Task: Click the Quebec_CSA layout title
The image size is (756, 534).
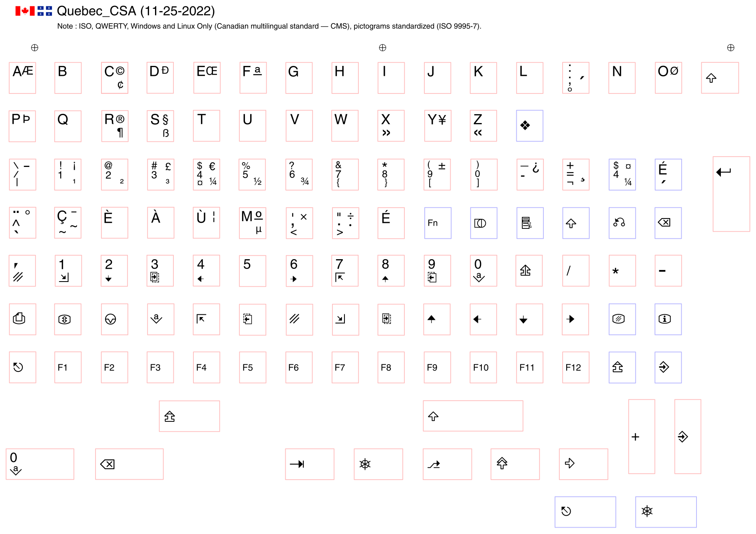Action: click(136, 11)
